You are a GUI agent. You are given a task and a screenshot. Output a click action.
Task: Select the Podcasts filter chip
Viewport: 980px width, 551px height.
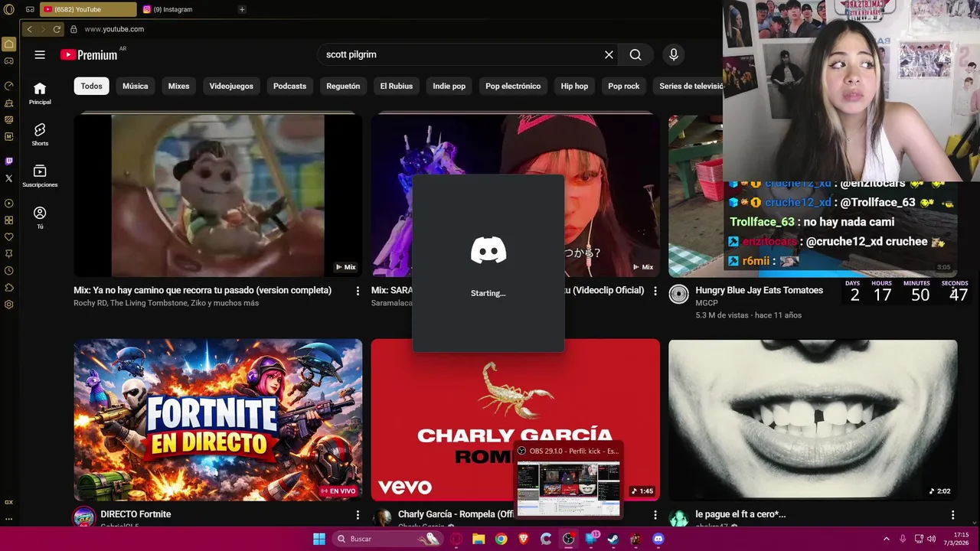click(x=289, y=86)
